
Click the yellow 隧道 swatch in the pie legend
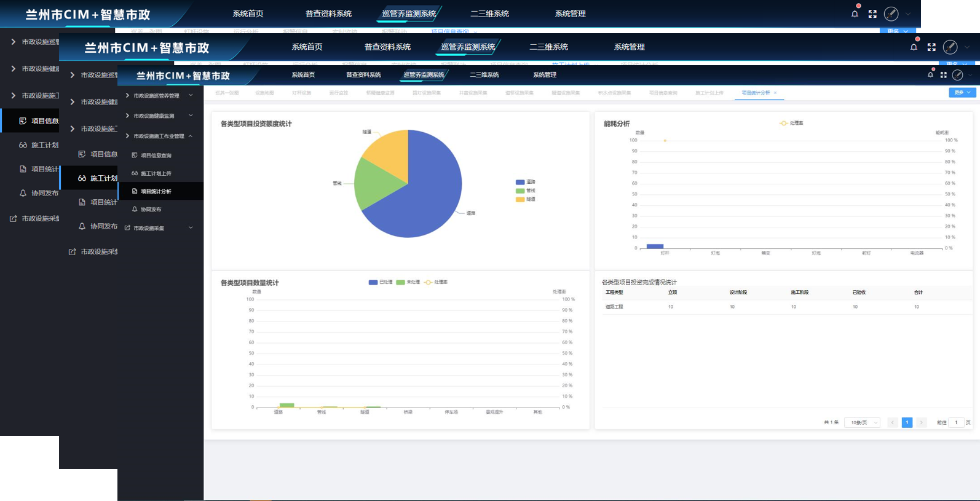pyautogui.click(x=520, y=199)
